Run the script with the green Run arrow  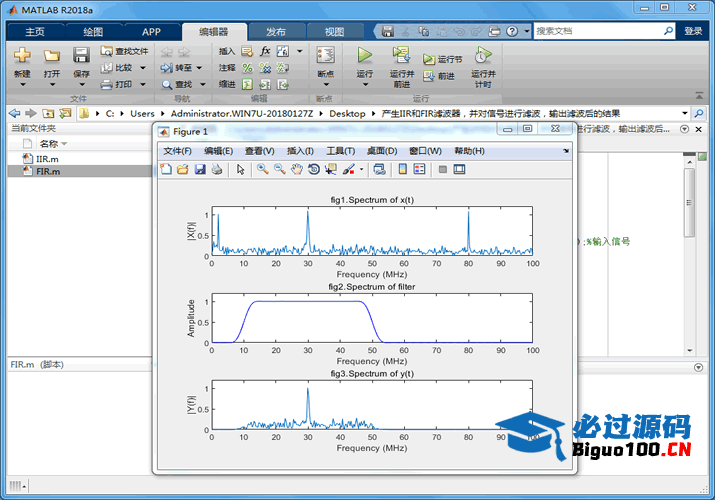[x=364, y=55]
